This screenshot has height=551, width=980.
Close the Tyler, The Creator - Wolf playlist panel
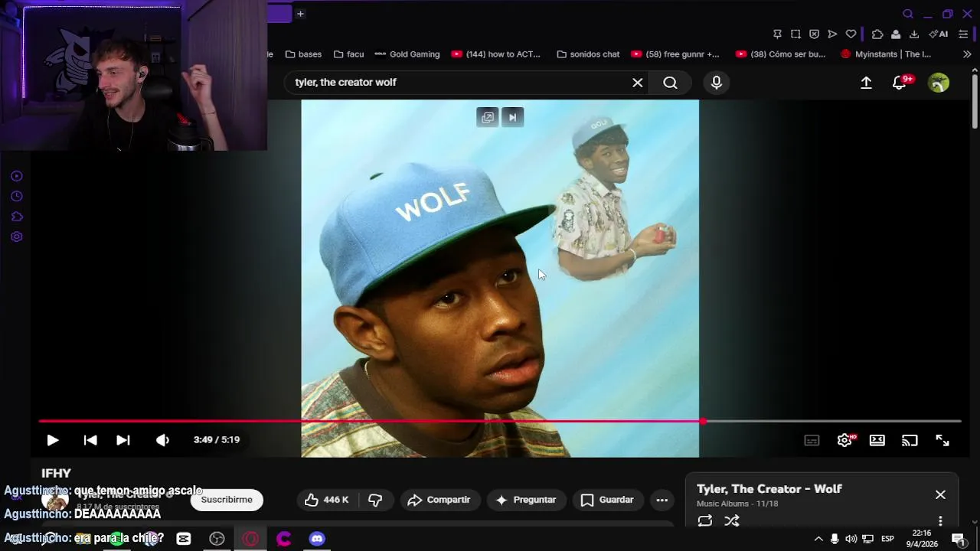click(940, 494)
